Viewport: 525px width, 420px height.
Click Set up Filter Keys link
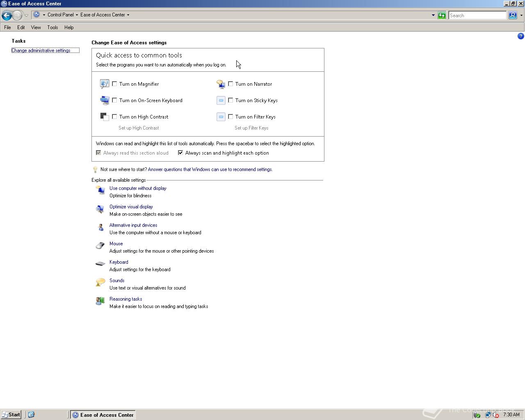pyautogui.click(x=251, y=128)
